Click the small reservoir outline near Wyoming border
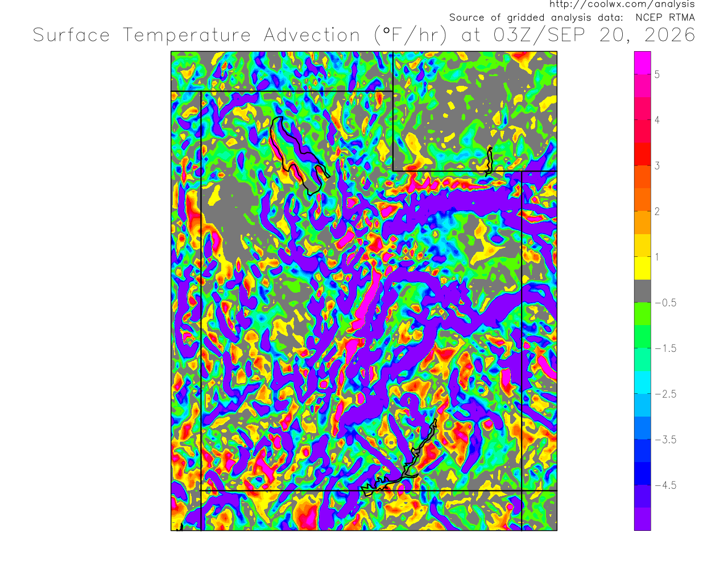Viewport: 728px width, 582px height. (x=489, y=160)
